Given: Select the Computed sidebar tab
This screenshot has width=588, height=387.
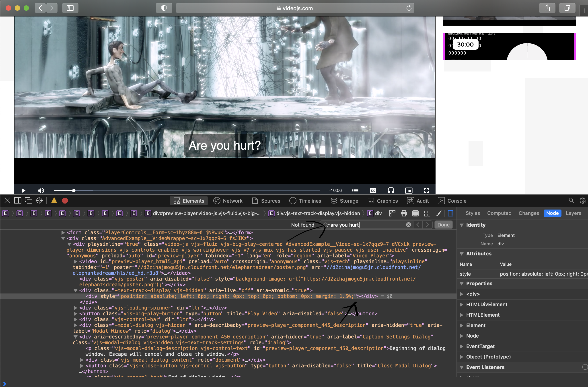Looking at the screenshot, I should point(499,213).
